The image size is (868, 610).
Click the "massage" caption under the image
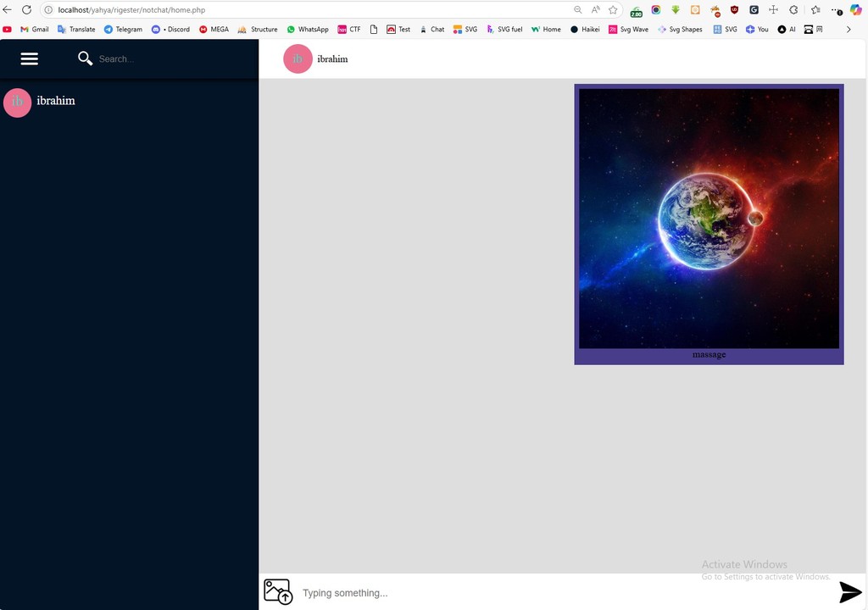pyautogui.click(x=709, y=355)
